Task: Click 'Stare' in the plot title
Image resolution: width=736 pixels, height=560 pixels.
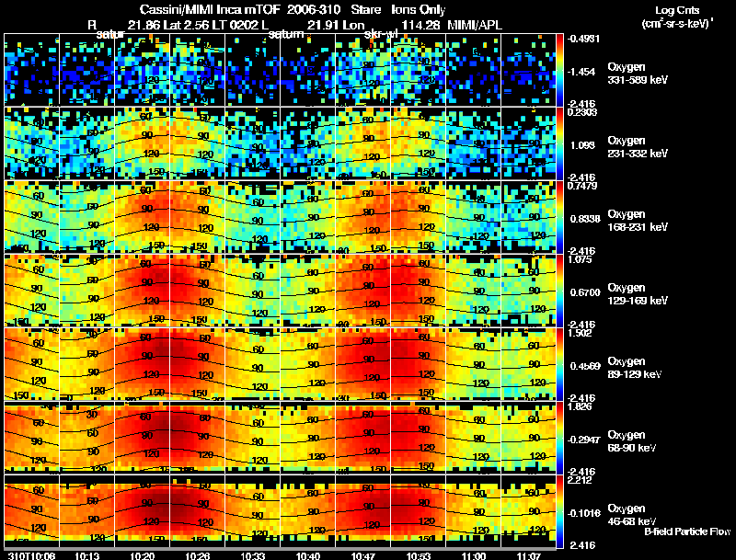Action: [x=365, y=9]
